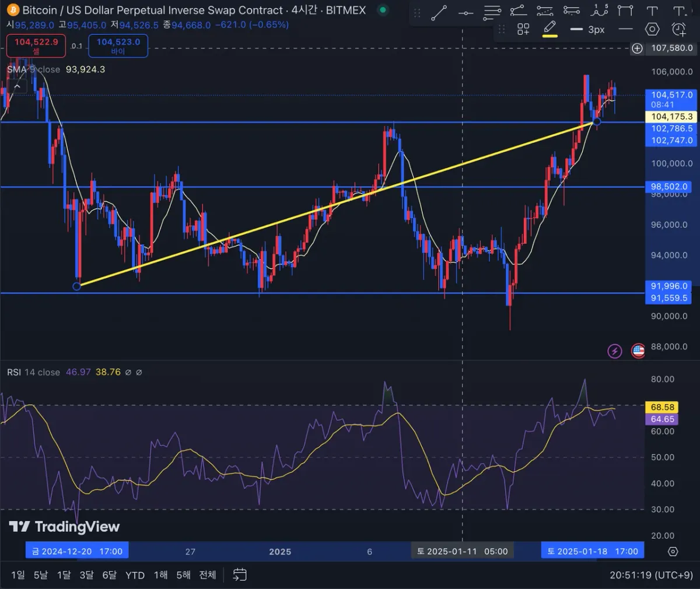This screenshot has width=700, height=589.
Task: Set range to 1달
Action: click(64, 575)
